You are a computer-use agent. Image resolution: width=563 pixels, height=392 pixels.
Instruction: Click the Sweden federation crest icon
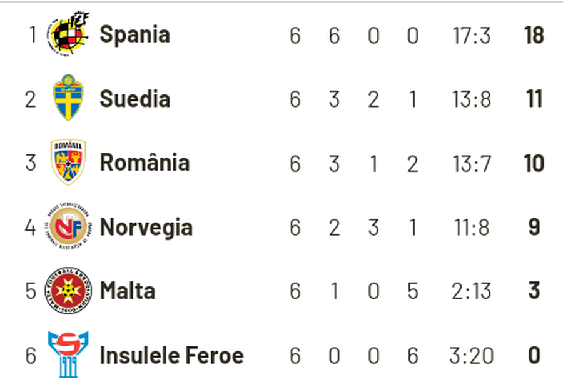point(68,98)
